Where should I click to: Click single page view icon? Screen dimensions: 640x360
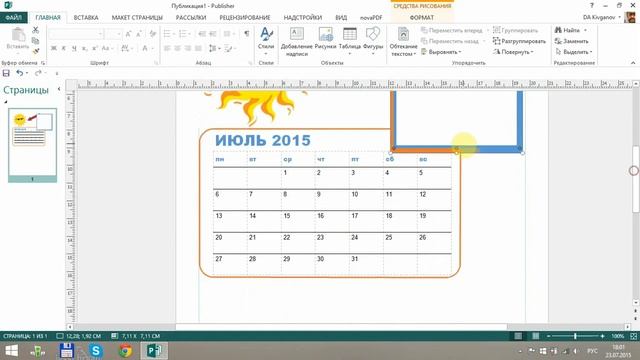pyautogui.click(x=518, y=336)
